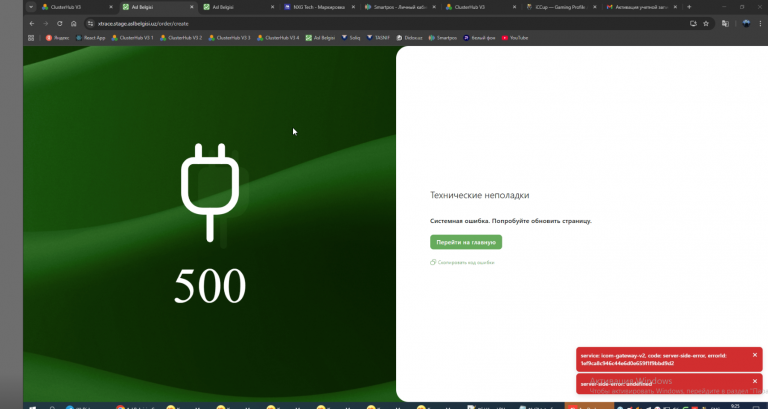Open the YouTube bookmark
768x409 pixels.
click(515, 38)
